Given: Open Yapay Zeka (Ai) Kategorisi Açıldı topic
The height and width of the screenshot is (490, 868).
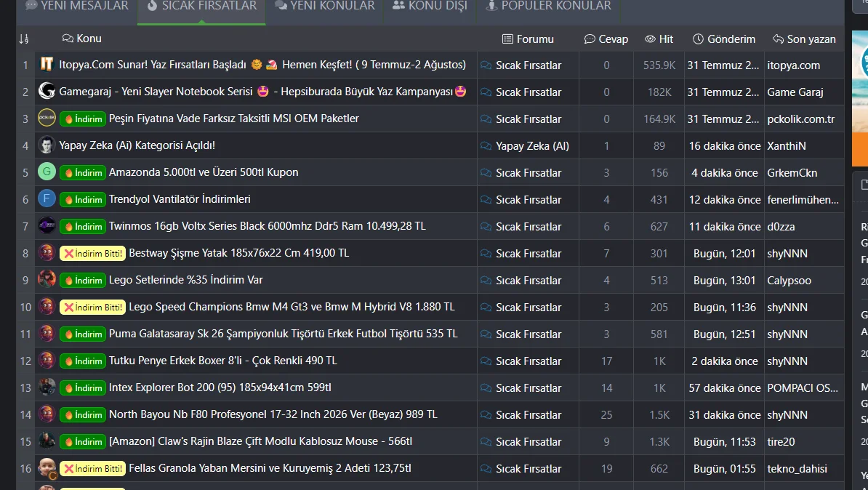Looking at the screenshot, I should pos(137,145).
